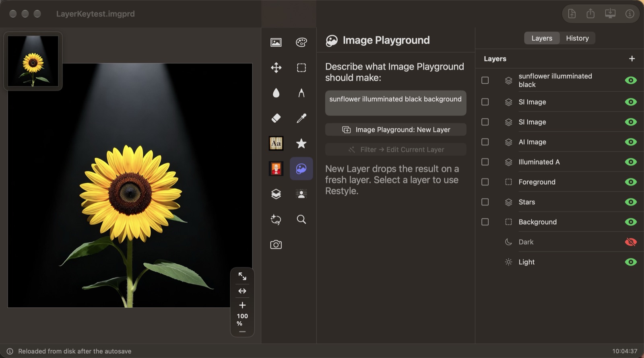The width and height of the screenshot is (644, 358).
Task: Click the download to display icon
Action: (x=610, y=14)
